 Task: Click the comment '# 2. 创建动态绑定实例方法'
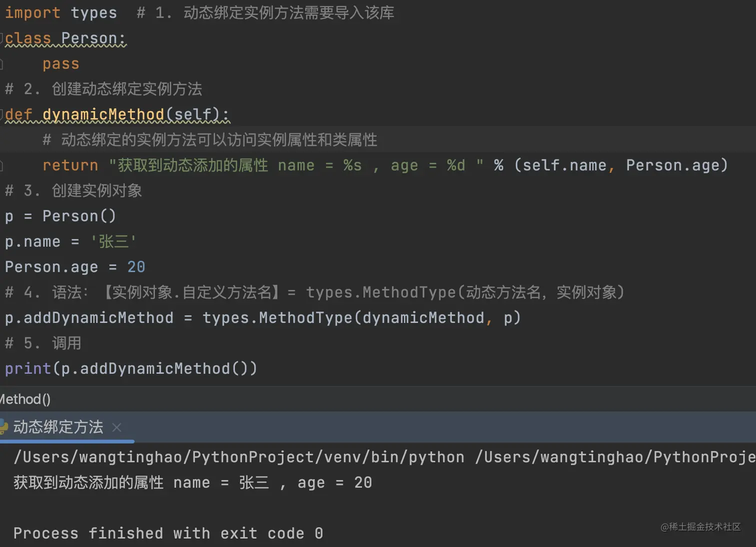[x=103, y=89]
